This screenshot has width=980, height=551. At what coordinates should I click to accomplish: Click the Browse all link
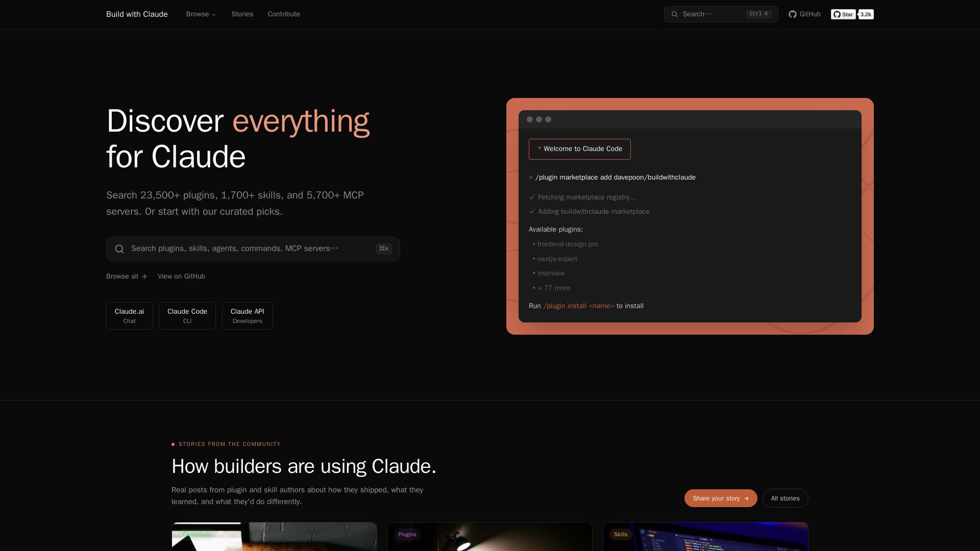click(x=127, y=277)
